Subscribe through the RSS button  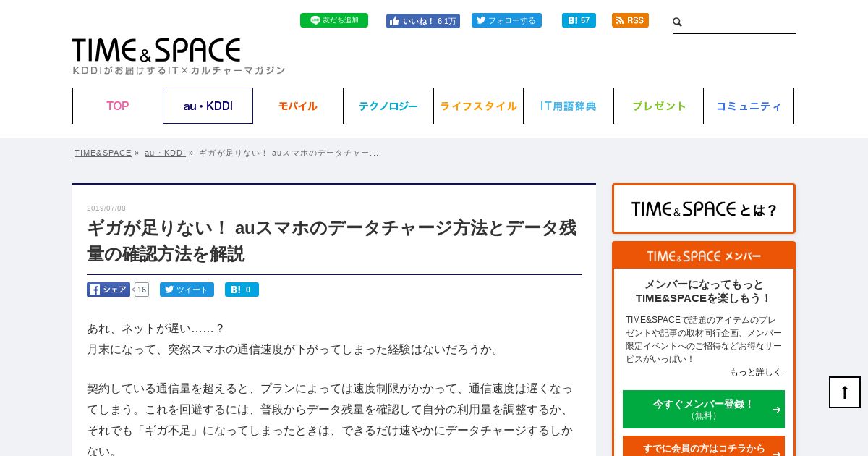[x=630, y=20]
